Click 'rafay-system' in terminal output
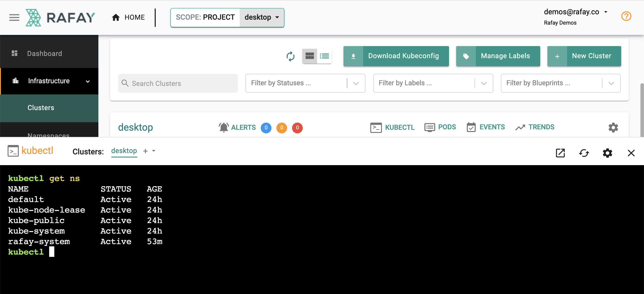 click(39, 241)
